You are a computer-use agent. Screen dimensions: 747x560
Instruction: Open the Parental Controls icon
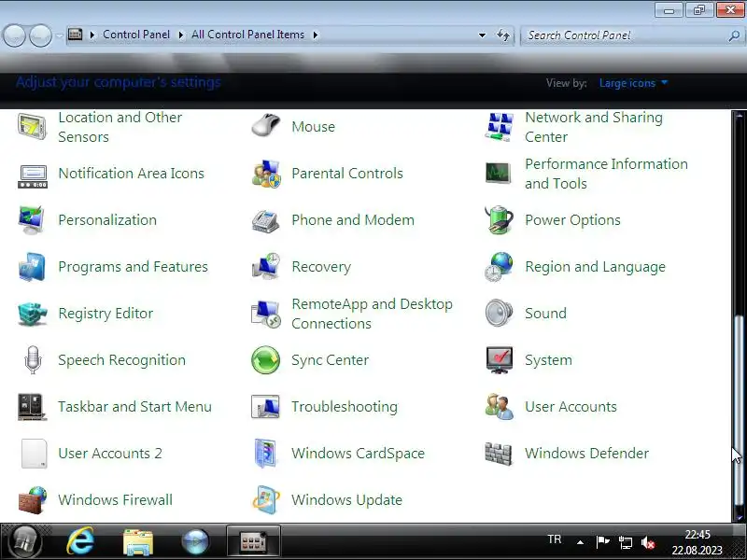266,174
